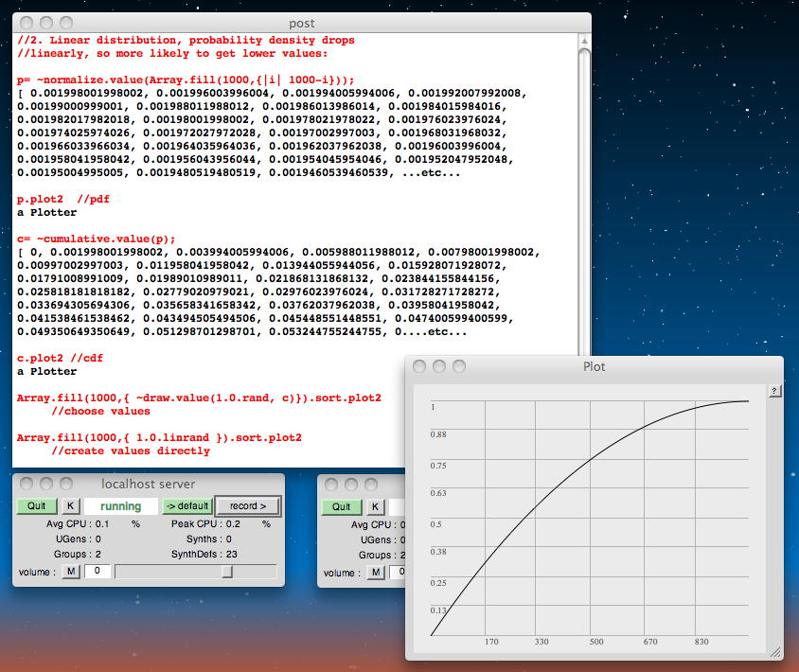Screen dimensions: 799x672
Task: Toggle mute M in the partially hidden server window
Action: 376,572
